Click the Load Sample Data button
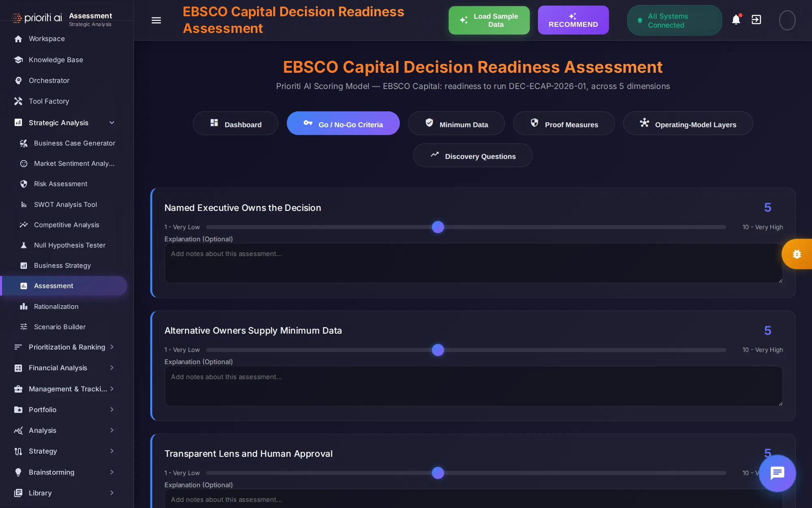 [489, 20]
